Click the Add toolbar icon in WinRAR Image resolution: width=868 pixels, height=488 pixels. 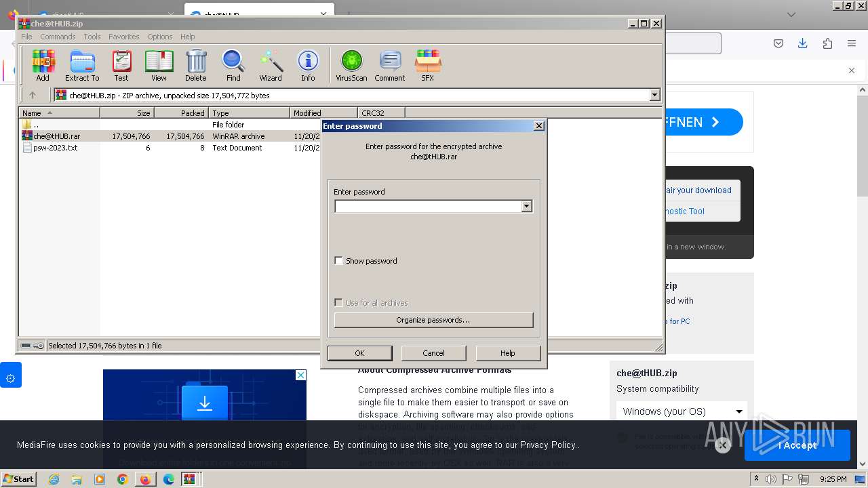[43, 66]
